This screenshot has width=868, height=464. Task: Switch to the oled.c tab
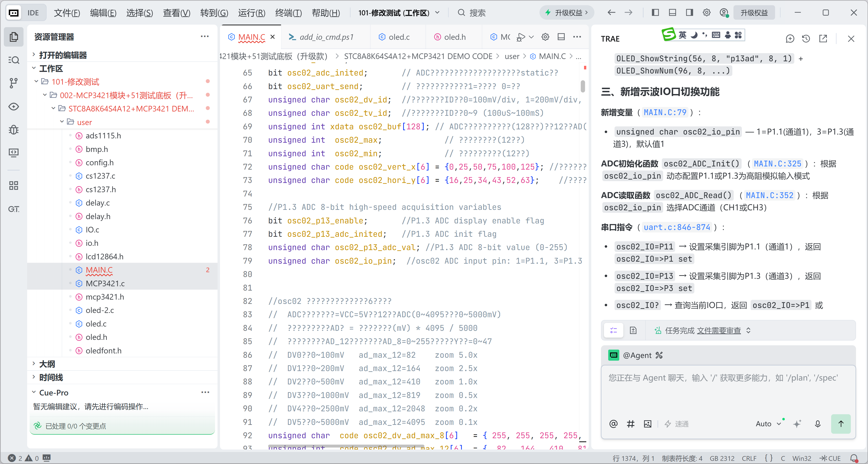click(394, 37)
